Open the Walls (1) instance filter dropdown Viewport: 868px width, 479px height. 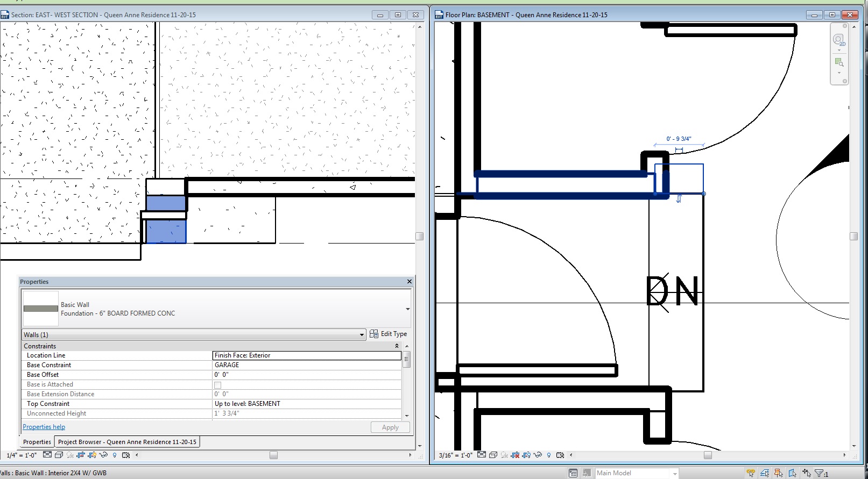pyautogui.click(x=194, y=334)
